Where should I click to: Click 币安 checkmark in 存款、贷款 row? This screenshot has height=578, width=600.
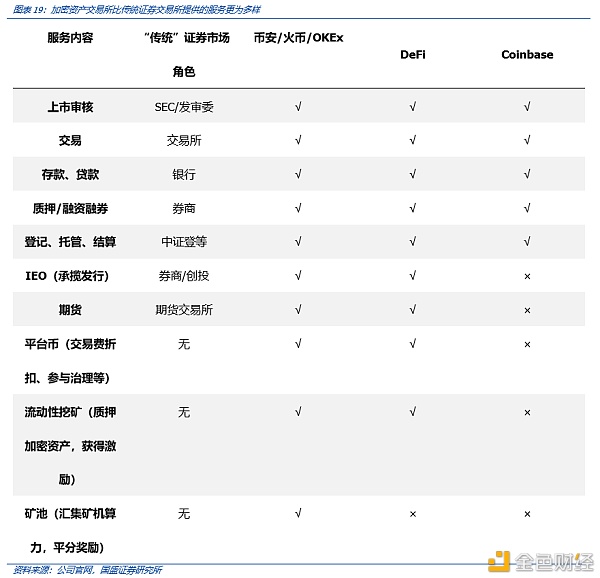point(298,174)
